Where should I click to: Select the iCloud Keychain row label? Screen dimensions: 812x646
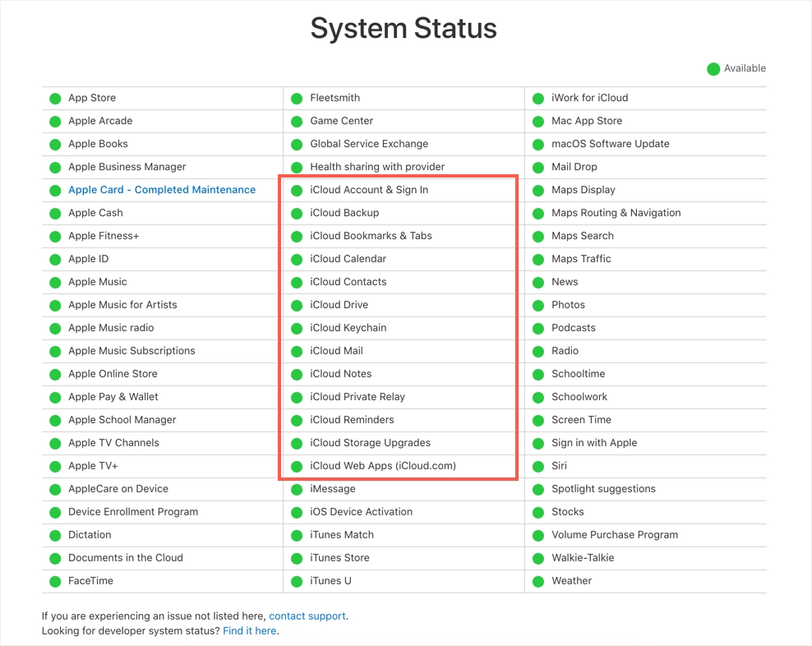coord(348,328)
